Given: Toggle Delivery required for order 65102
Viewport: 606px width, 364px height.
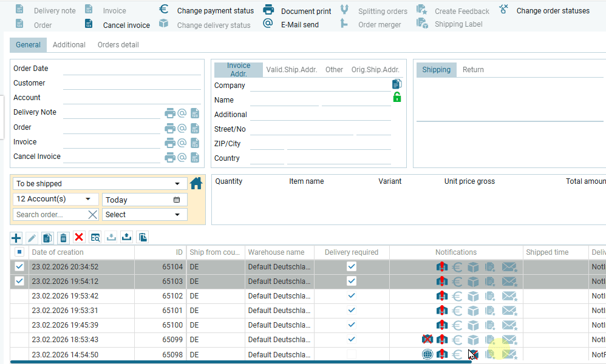Looking at the screenshot, I should tap(352, 295).
